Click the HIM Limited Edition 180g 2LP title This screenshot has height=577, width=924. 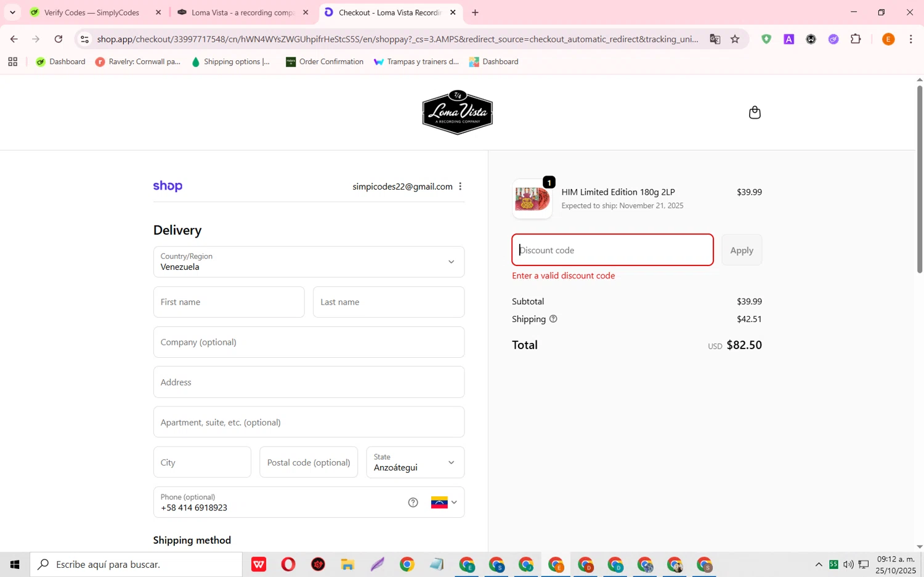tap(618, 192)
